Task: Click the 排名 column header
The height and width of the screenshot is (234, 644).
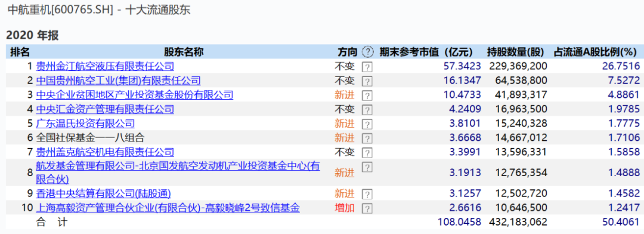Action: tap(20, 52)
